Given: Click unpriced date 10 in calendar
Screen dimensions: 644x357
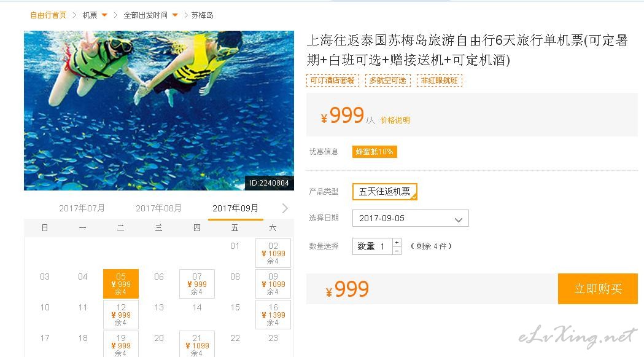Looking at the screenshot, I should click(x=45, y=308).
